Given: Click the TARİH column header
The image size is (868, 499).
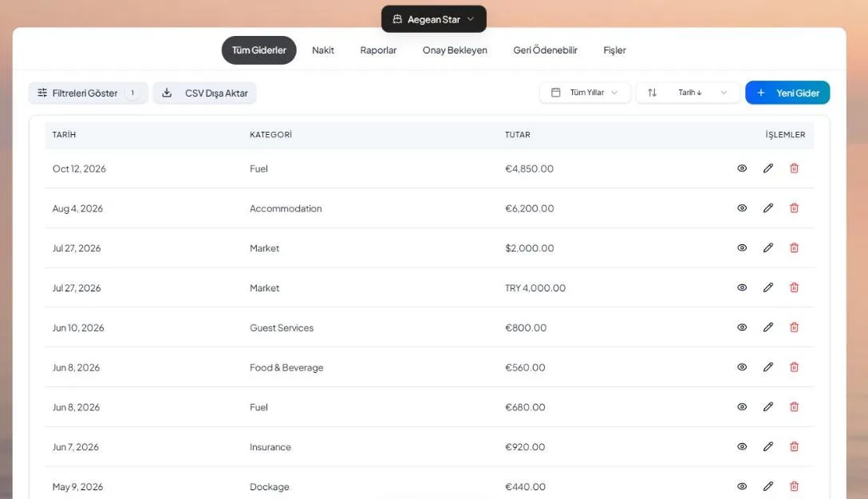Looking at the screenshot, I should (64, 135).
